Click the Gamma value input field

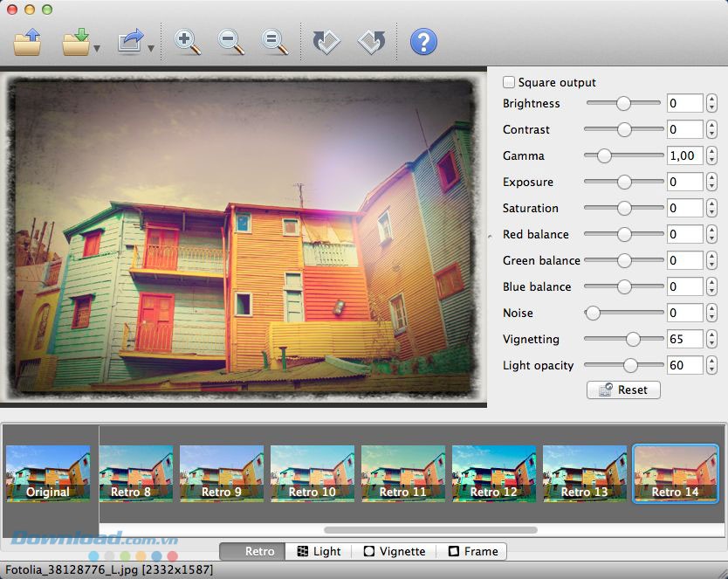[x=684, y=155]
